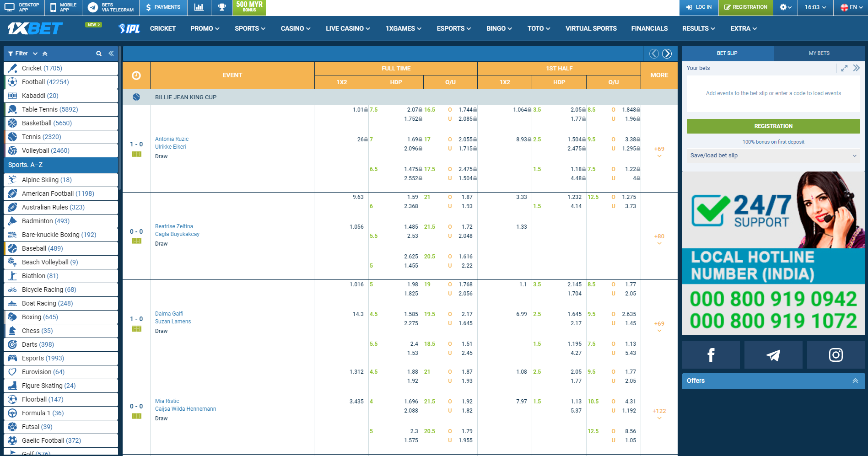Open the Filter dropdown in sidebar

(x=22, y=54)
